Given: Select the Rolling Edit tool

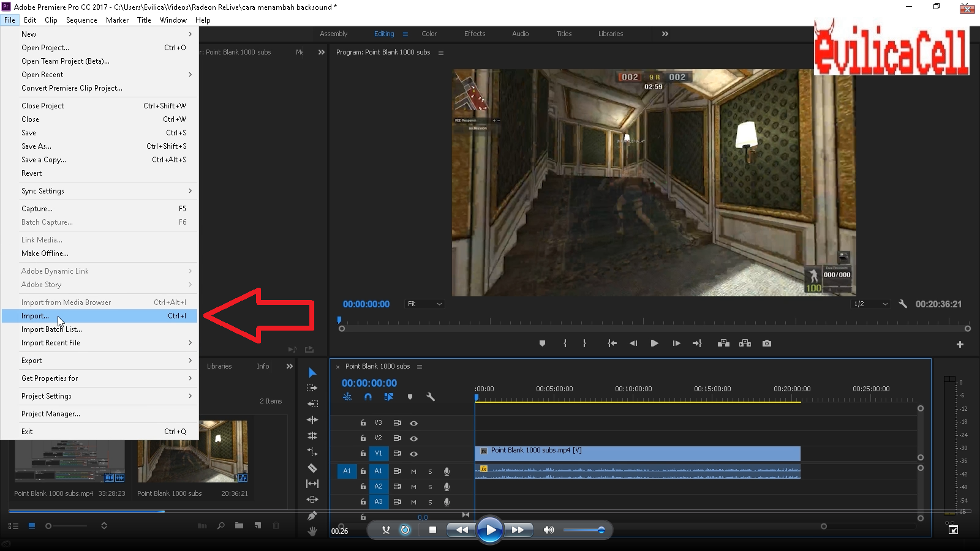Looking at the screenshot, I should click(312, 420).
